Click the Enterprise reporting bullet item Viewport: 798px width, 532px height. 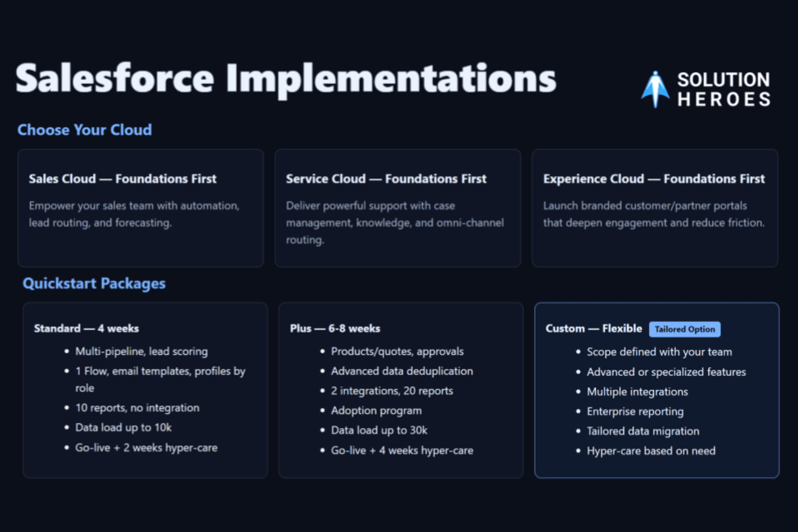(635, 412)
